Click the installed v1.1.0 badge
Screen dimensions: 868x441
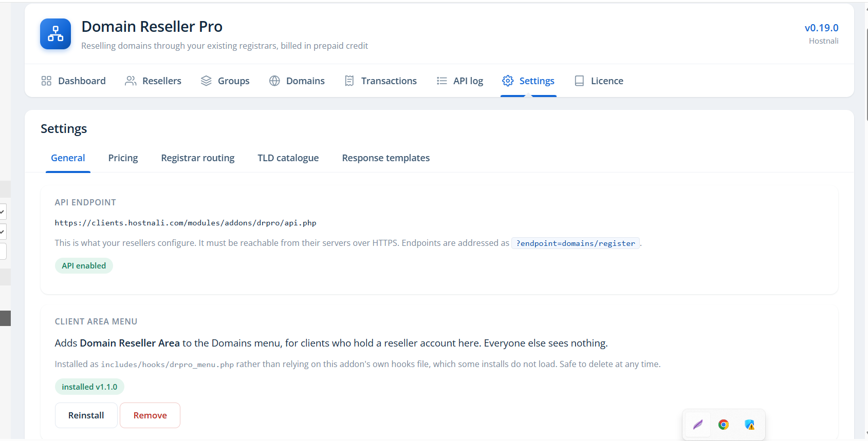(89, 387)
